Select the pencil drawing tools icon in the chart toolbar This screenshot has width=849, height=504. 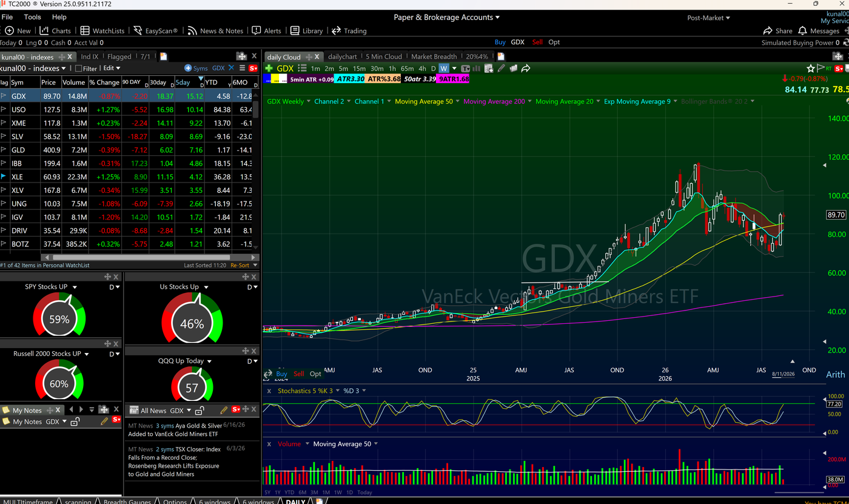point(501,69)
